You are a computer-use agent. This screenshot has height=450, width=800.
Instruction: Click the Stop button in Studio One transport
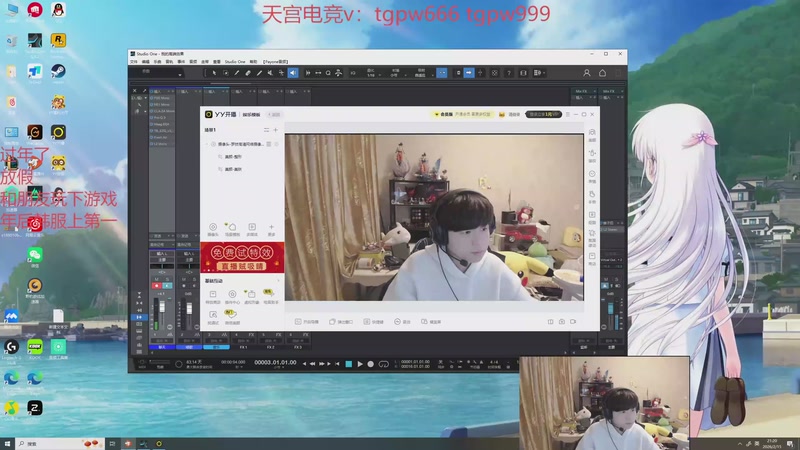pyautogui.click(x=348, y=364)
